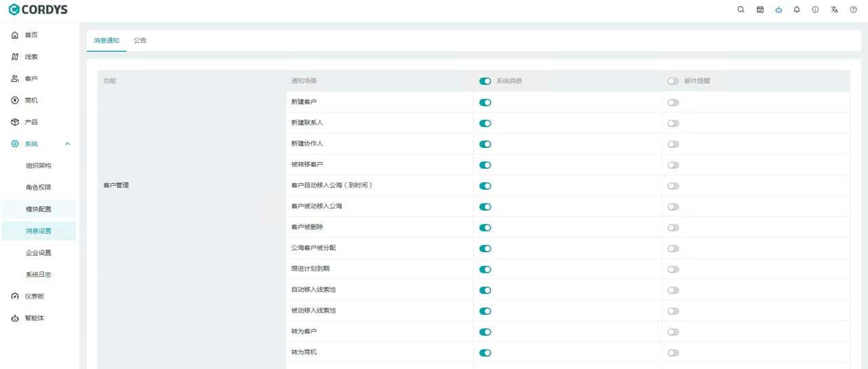Viewport: 868px width, 369px height.
Task: Open 角色权限 submenu item
Action: (39, 187)
